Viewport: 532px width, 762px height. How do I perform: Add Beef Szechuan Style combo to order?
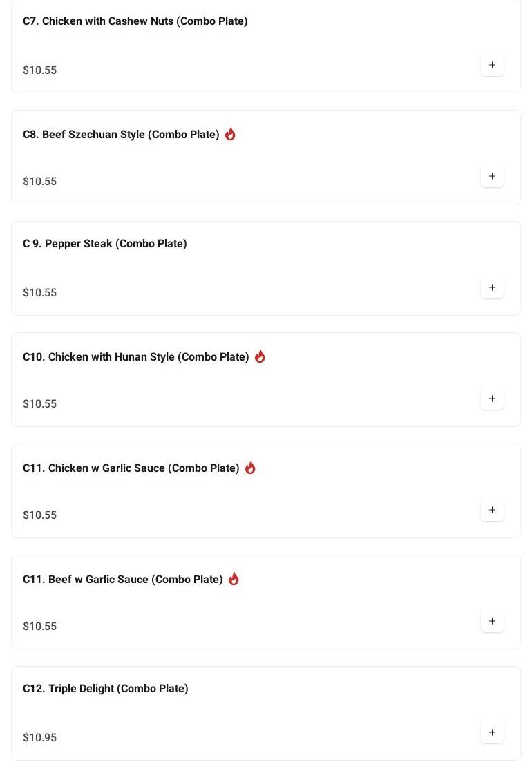pos(492,176)
